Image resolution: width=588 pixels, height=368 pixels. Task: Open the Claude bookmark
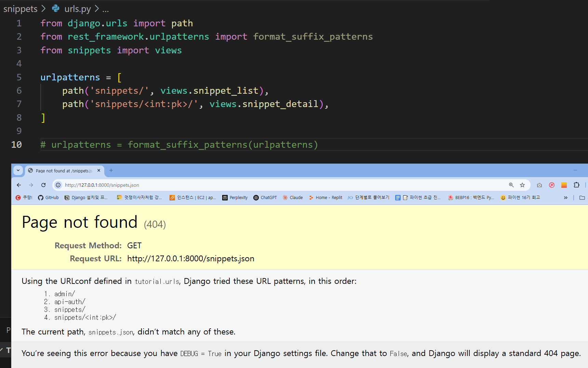293,198
